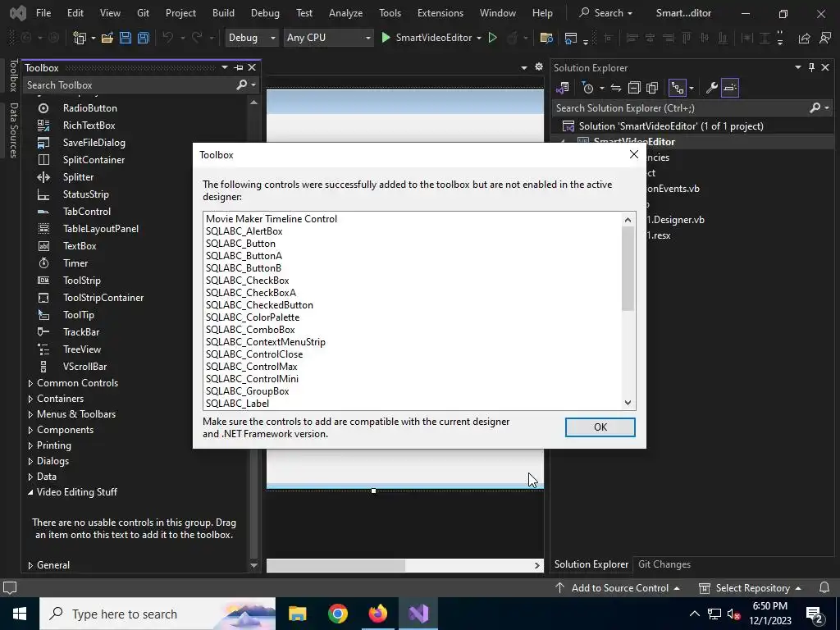Select the TextBox toolbox control
This screenshot has height=630, width=840.
(80, 246)
